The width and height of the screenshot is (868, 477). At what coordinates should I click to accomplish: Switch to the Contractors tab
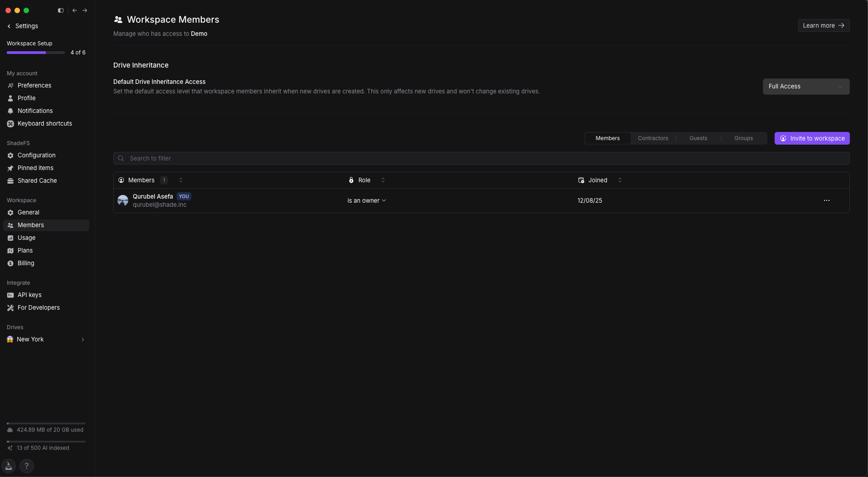[x=653, y=138]
